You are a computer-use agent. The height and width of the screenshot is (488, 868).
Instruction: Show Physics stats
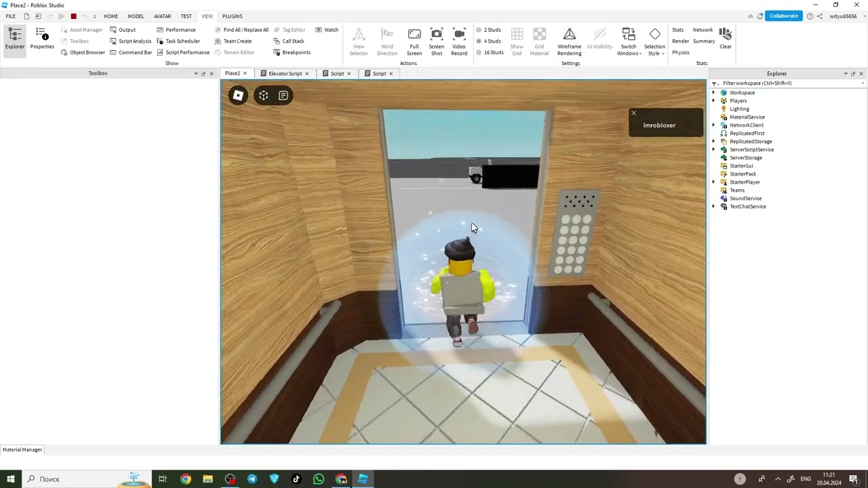(x=681, y=52)
